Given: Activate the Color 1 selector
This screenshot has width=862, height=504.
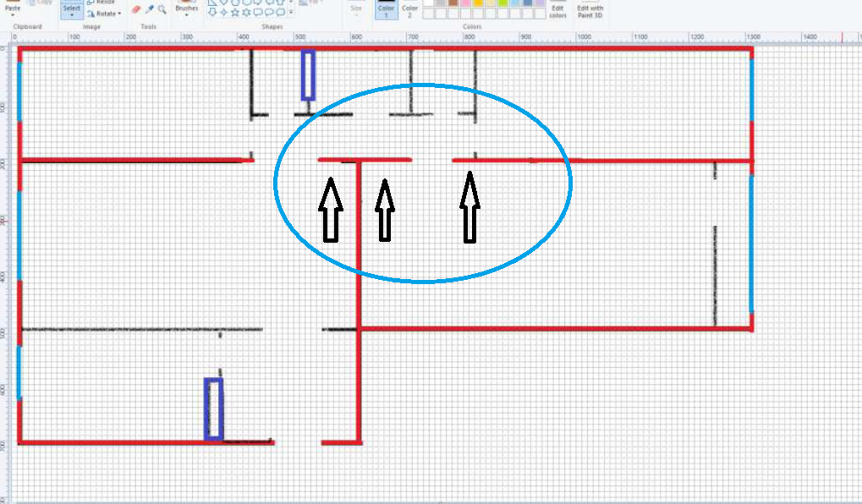Looking at the screenshot, I should 387,10.
